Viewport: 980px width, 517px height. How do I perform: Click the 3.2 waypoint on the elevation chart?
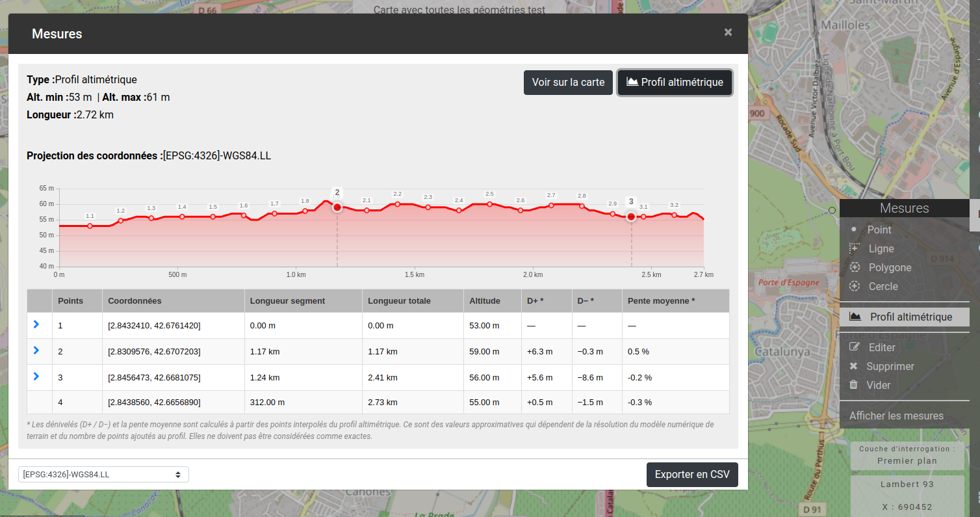(x=675, y=215)
